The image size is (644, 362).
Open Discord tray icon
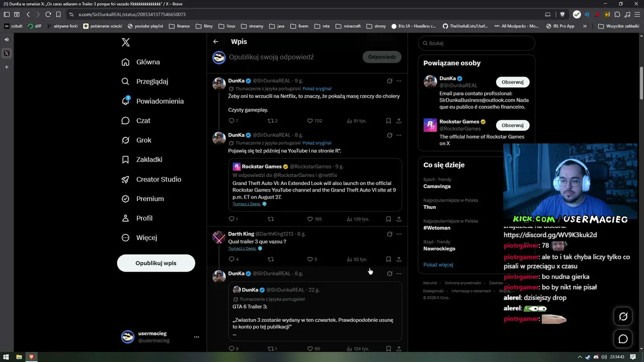[596, 357]
